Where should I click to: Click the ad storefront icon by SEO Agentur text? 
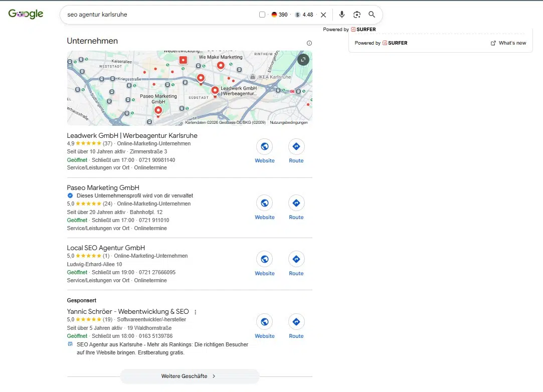pyautogui.click(x=70, y=344)
